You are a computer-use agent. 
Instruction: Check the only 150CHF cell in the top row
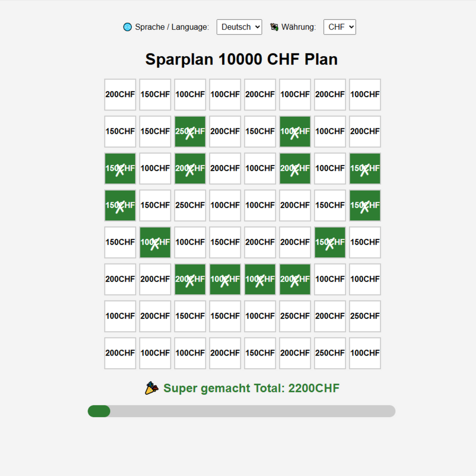[155, 94]
